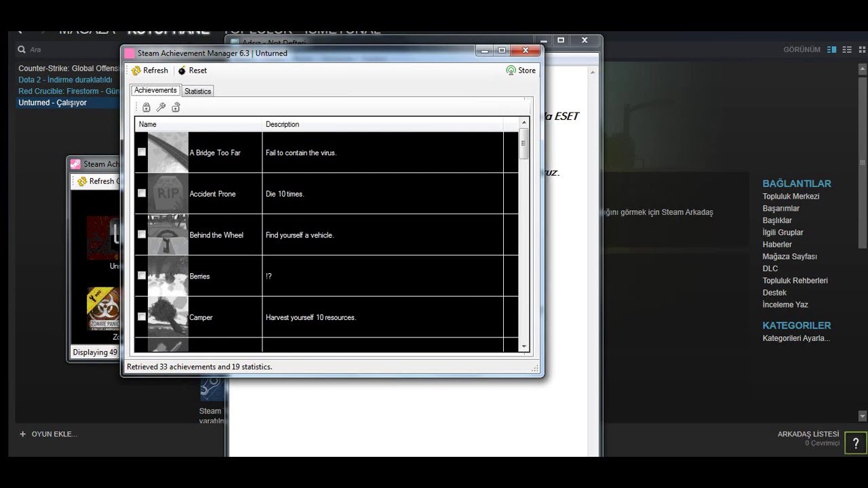This screenshot has height=488, width=868.
Task: Switch Steam library to detail view icon
Action: (x=832, y=49)
